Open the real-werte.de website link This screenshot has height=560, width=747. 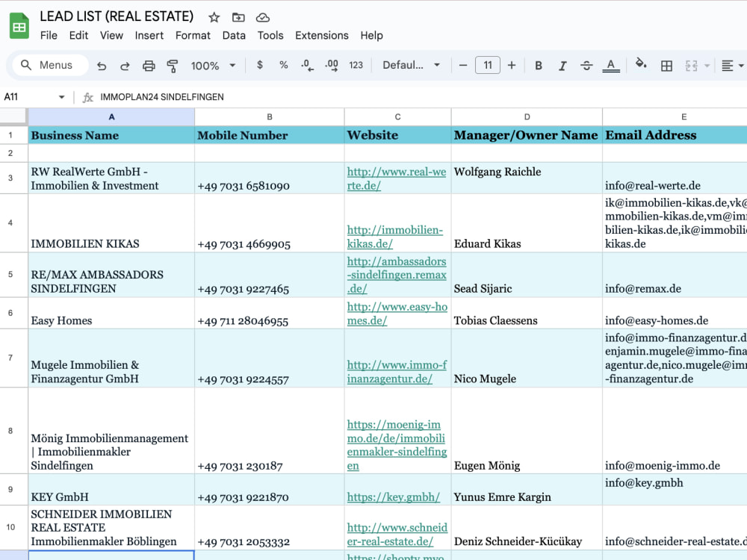(397, 178)
